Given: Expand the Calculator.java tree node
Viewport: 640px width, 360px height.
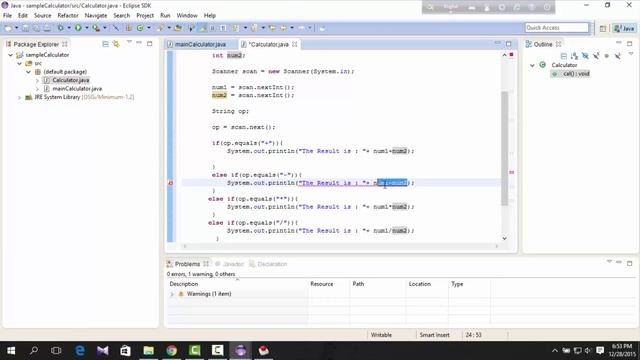Looking at the screenshot, I should [37, 80].
